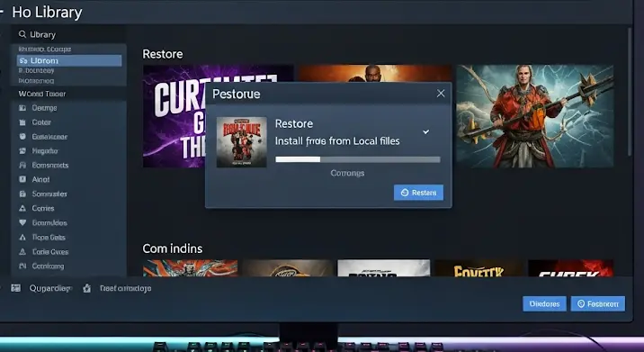This screenshot has height=352, width=644.
Task: Click the Wonnd Tooer section header
Action: point(42,94)
